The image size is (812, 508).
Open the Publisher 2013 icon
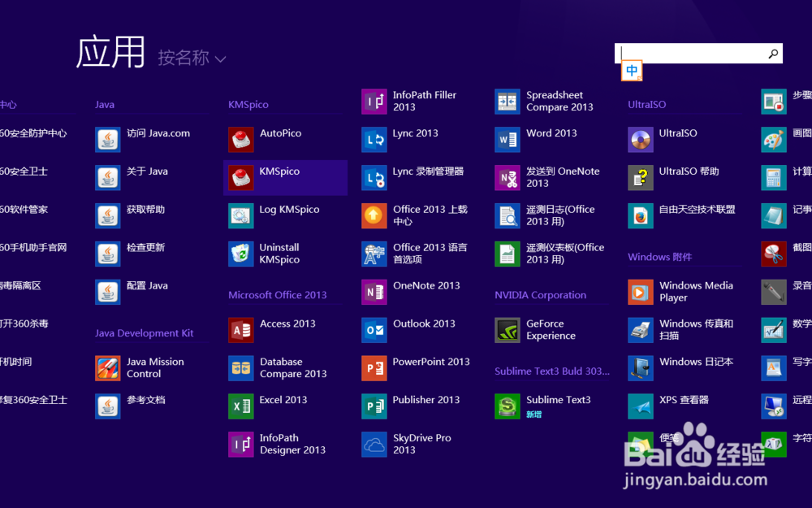tap(374, 406)
